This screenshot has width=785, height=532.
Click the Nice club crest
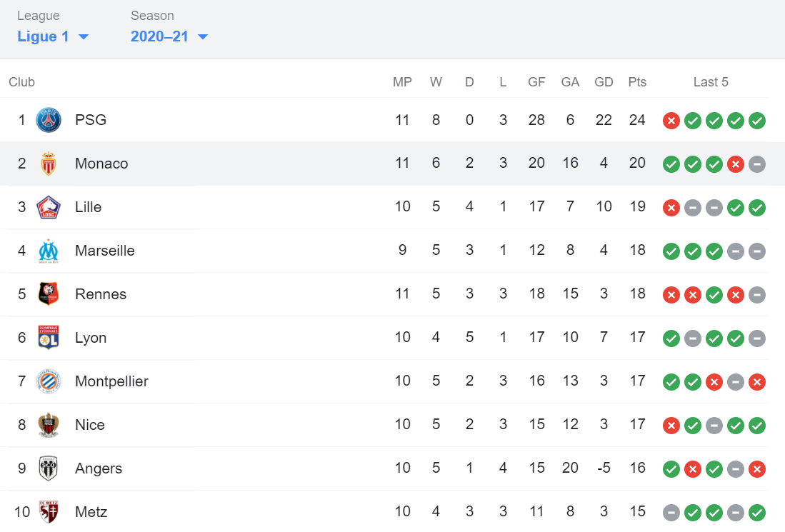pyautogui.click(x=49, y=425)
